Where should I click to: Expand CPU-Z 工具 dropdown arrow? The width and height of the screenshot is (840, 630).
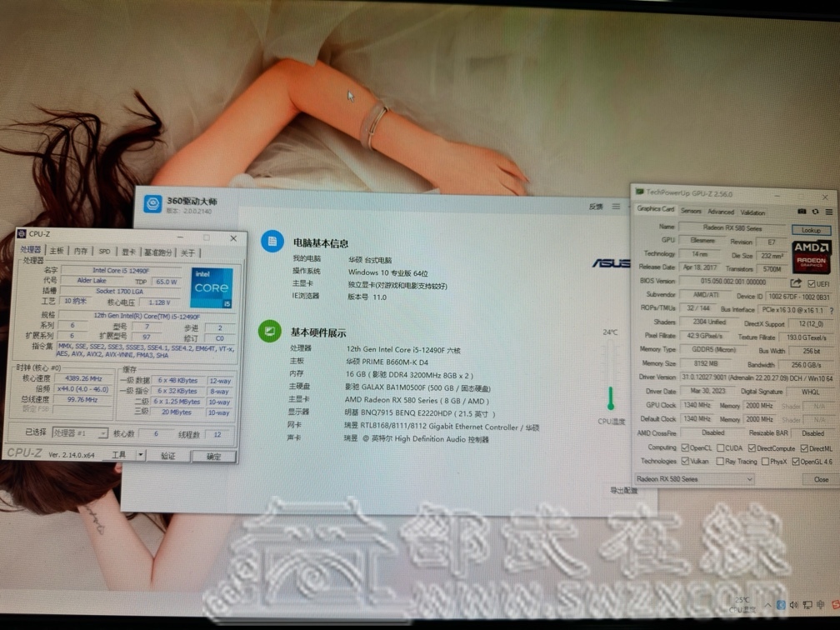click(x=140, y=455)
